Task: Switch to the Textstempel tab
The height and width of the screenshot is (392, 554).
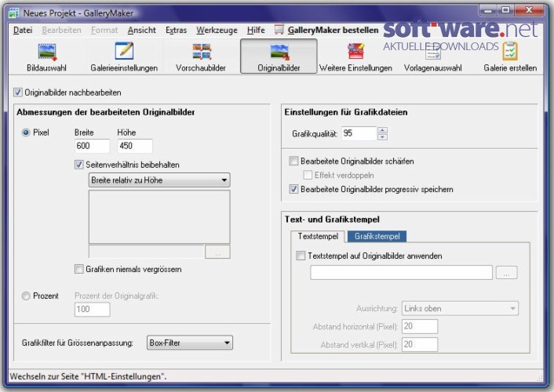Action: 318,236
